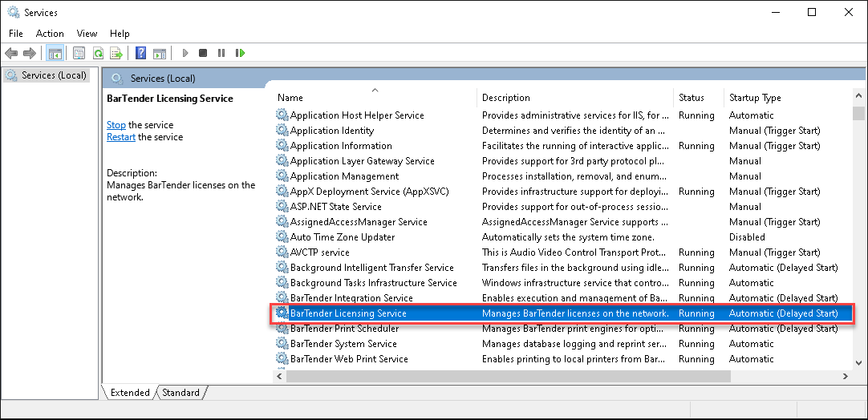Click Automatic startup type of BarTender System Service
The height and width of the screenshot is (420, 868).
pyautogui.click(x=751, y=344)
